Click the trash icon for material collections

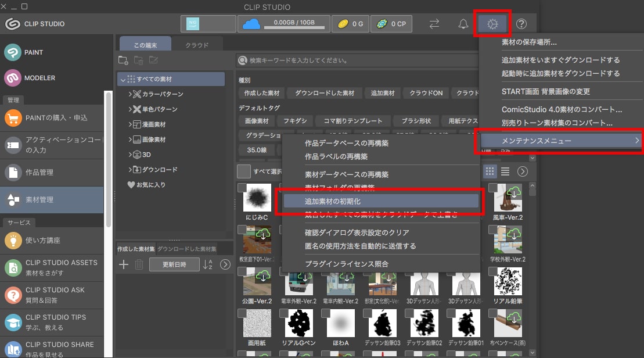pos(139,264)
